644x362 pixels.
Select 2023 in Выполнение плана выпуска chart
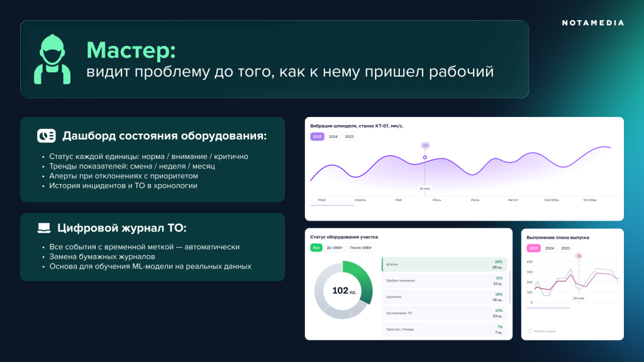tap(565, 248)
